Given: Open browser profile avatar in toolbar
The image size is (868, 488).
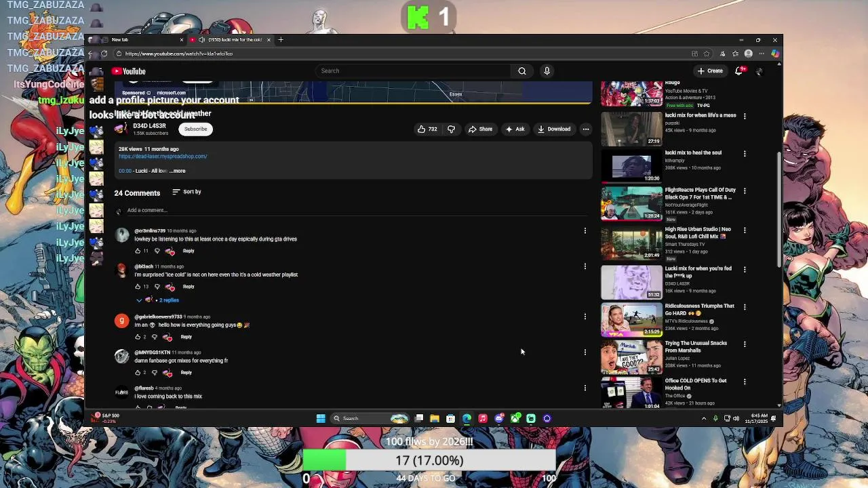Looking at the screenshot, I should (749, 54).
